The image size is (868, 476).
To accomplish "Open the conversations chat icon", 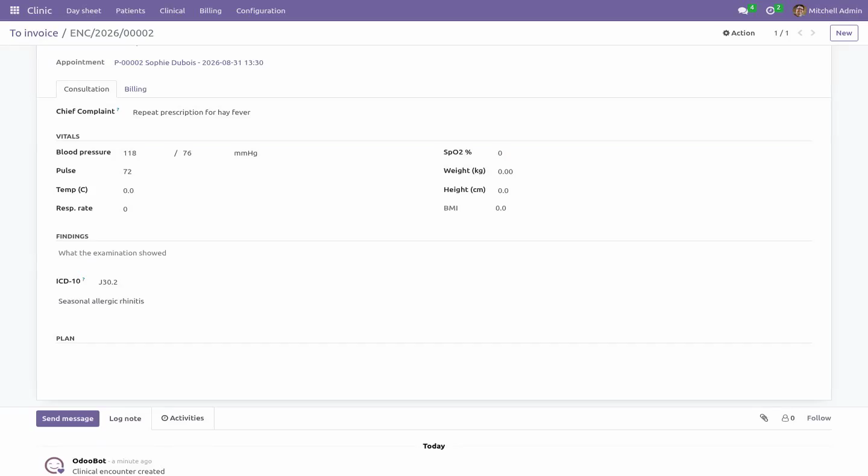I will [x=743, y=11].
